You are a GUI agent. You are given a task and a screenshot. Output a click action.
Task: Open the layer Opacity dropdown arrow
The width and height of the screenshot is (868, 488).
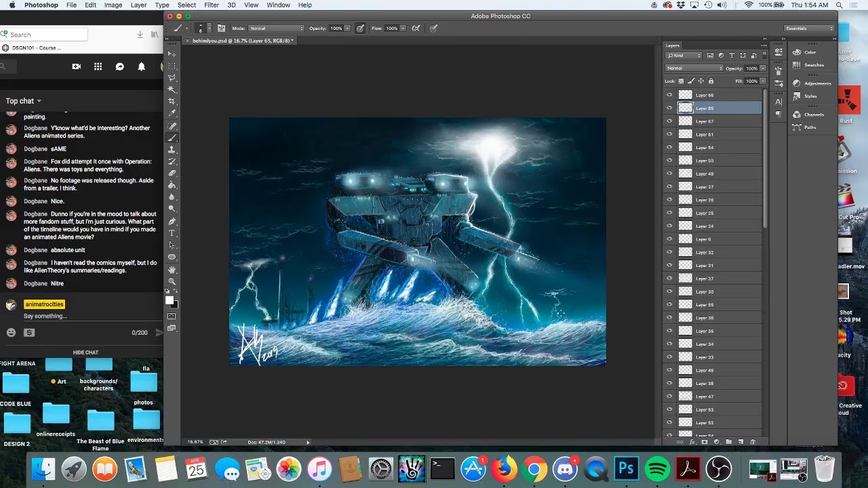click(x=763, y=68)
